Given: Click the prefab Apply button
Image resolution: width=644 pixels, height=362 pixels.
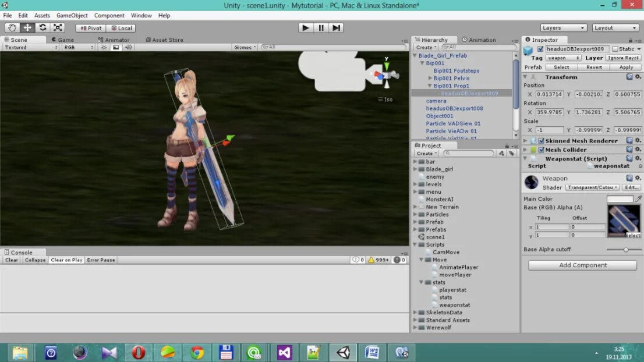Looking at the screenshot, I should click(x=626, y=67).
